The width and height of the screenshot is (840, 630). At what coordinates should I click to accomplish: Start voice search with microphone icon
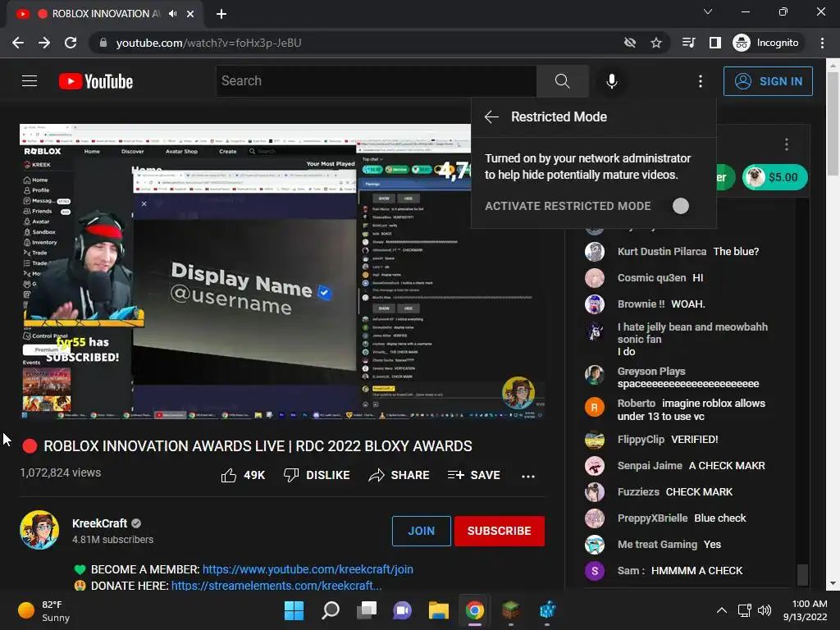611,81
